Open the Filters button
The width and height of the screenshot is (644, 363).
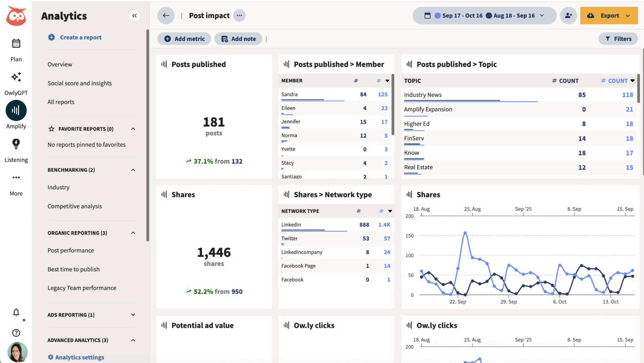618,39
